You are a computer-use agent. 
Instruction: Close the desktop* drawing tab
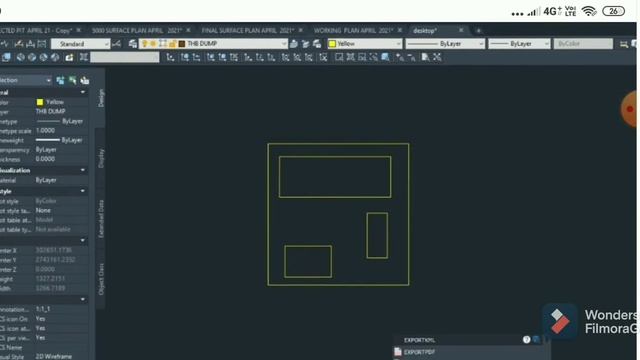(461, 30)
